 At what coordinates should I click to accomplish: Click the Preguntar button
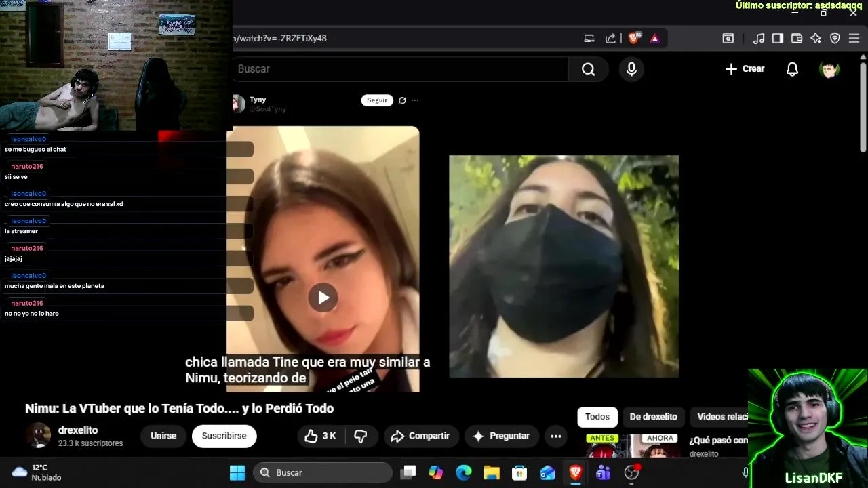click(x=501, y=436)
